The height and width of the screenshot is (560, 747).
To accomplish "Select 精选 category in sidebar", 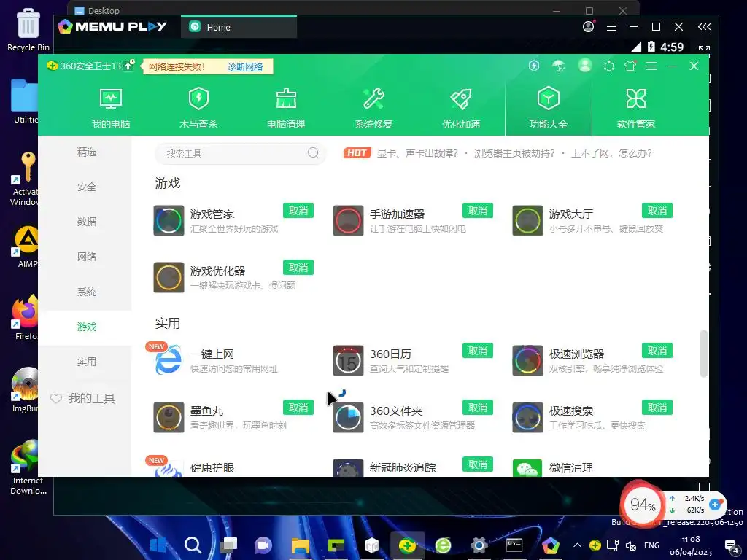I will click(x=87, y=152).
